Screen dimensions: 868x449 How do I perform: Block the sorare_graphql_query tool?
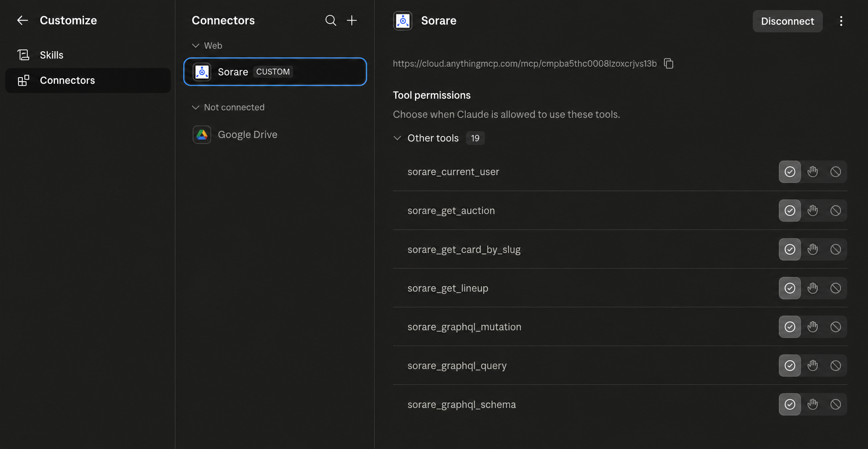point(836,366)
